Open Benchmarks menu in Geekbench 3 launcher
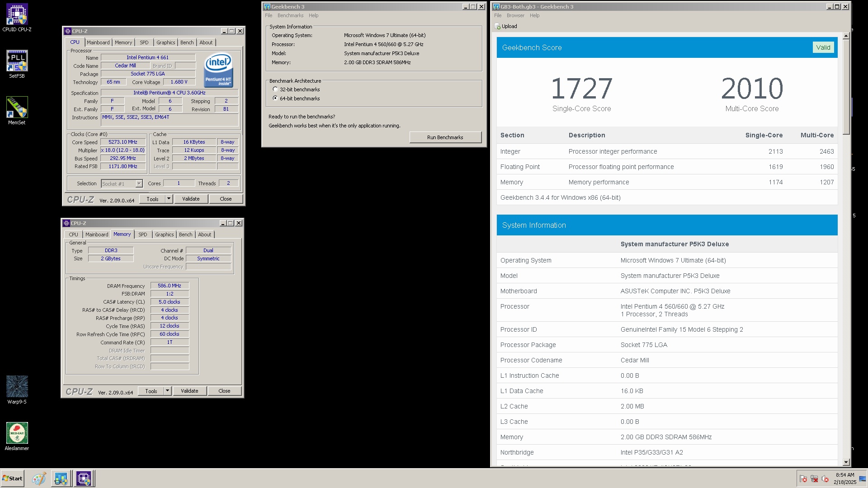Viewport: 868px width, 488px height. pyautogui.click(x=290, y=15)
